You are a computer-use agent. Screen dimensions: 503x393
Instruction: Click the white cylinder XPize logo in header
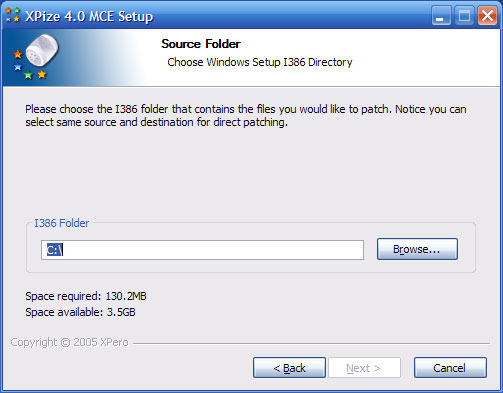[x=42, y=51]
